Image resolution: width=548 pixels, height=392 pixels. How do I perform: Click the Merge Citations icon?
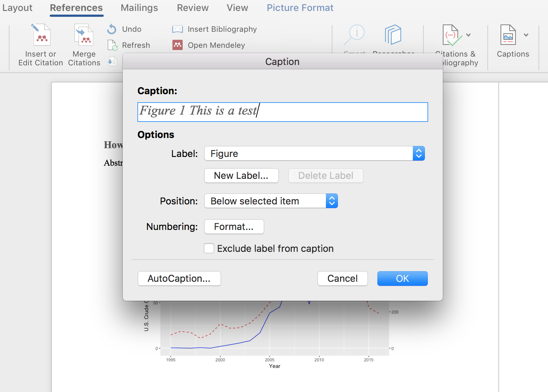[x=84, y=35]
